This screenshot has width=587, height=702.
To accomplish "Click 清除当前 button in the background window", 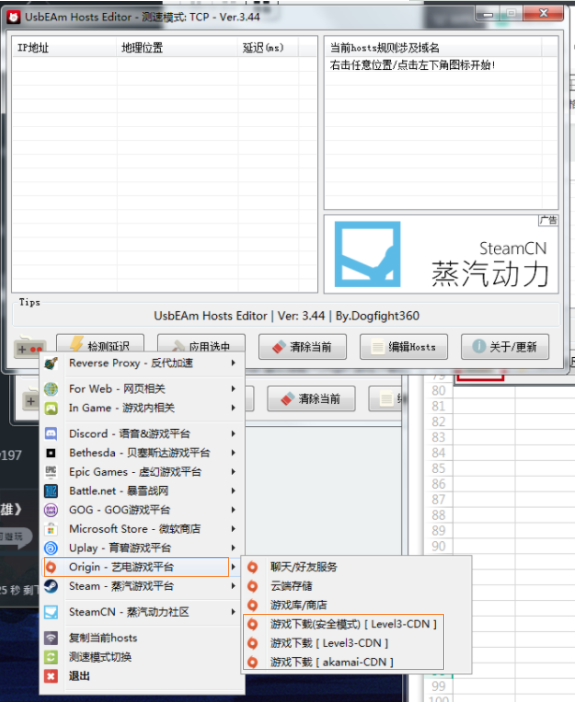I will coord(311,398).
